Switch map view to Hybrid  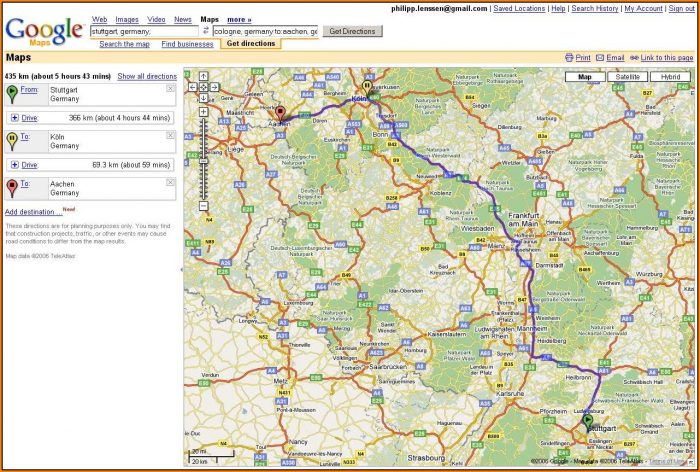point(670,76)
